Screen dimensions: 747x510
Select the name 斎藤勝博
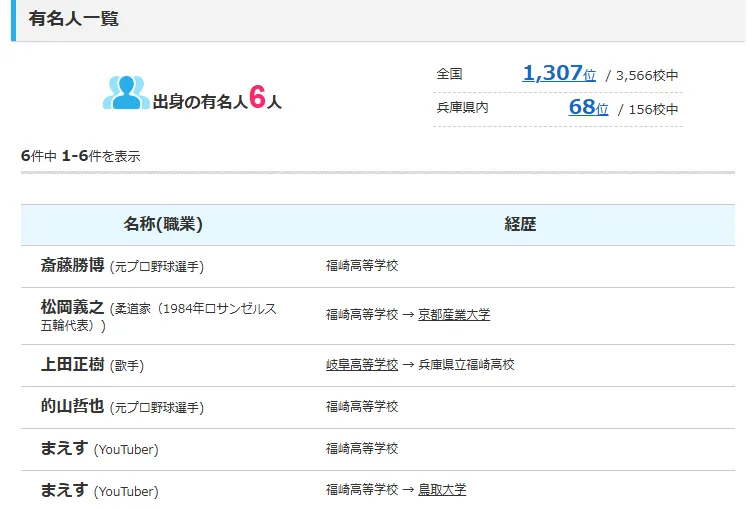tap(73, 265)
